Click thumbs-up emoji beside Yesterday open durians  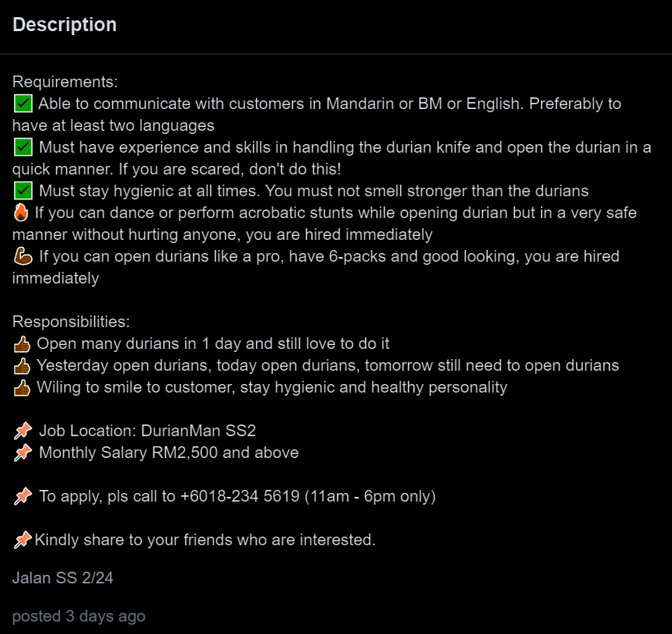(22, 365)
